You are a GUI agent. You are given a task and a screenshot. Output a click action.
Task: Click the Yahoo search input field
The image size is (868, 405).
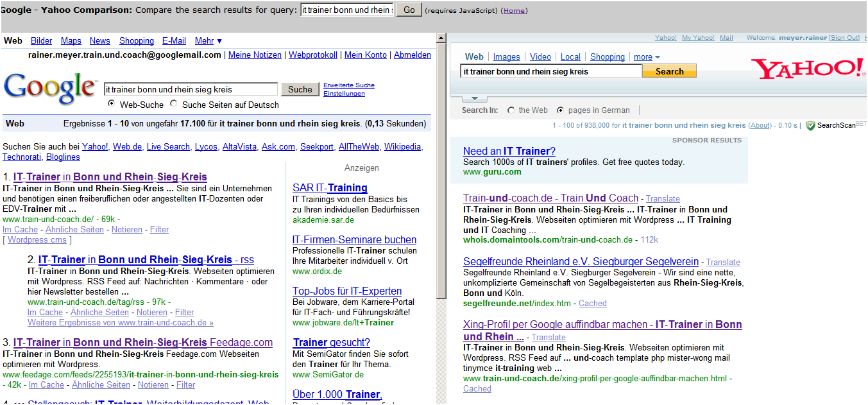(x=551, y=71)
